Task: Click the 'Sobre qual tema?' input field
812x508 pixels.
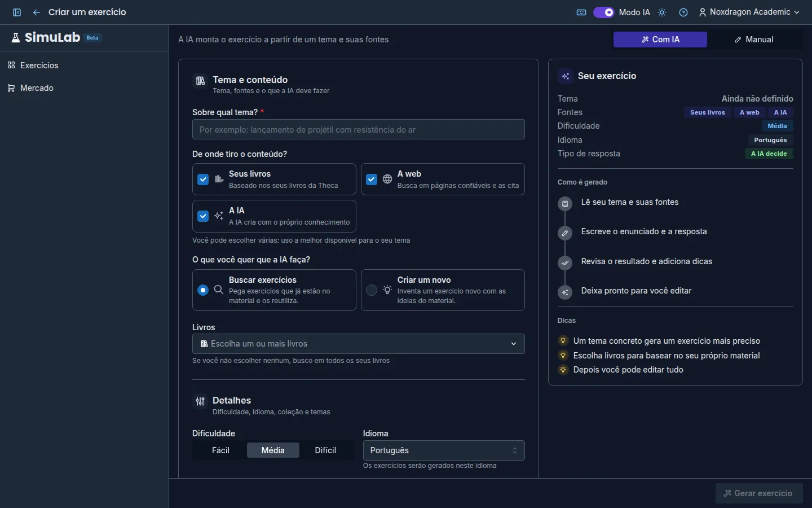Action: [359, 129]
